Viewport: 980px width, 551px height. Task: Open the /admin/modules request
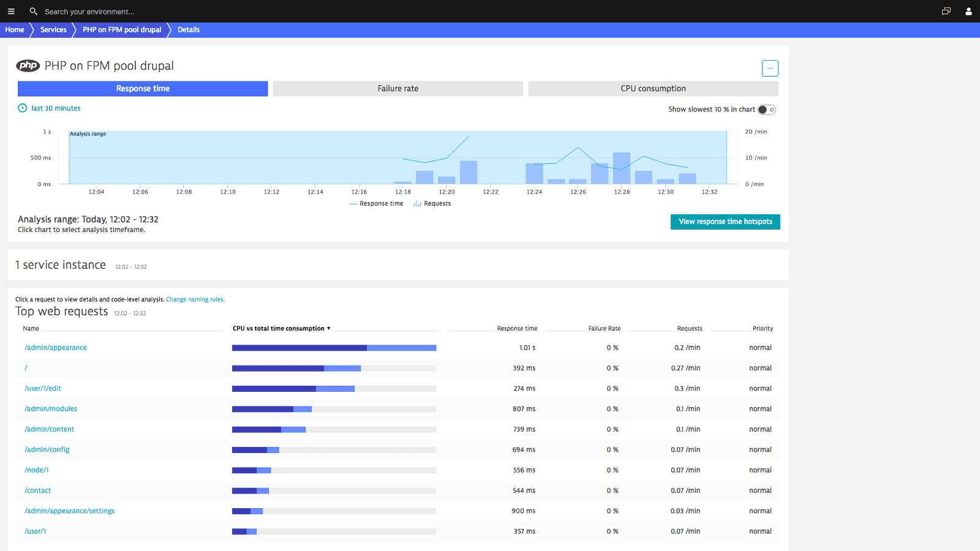click(51, 409)
